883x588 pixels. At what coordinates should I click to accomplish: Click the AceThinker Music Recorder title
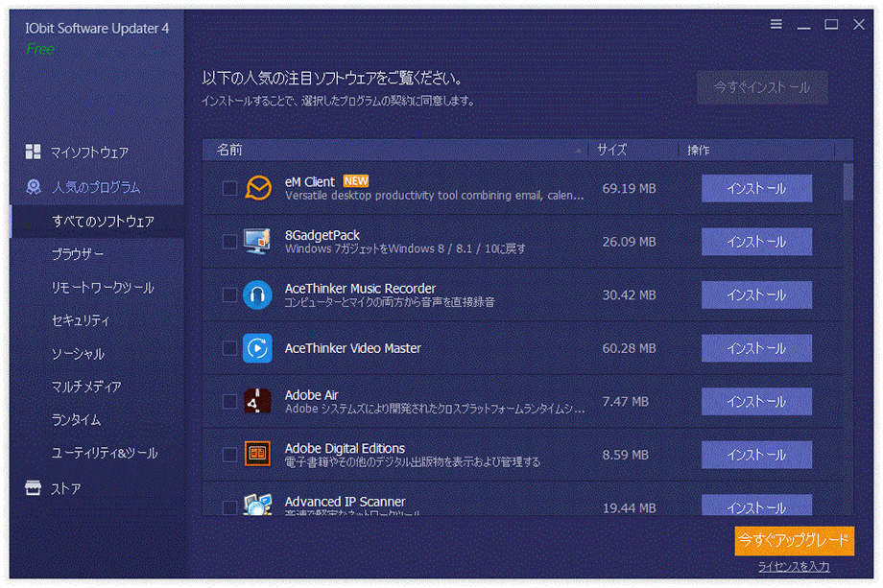coord(361,288)
